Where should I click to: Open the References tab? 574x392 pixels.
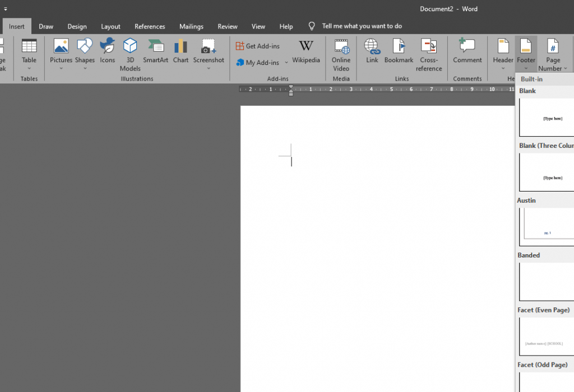coord(150,26)
